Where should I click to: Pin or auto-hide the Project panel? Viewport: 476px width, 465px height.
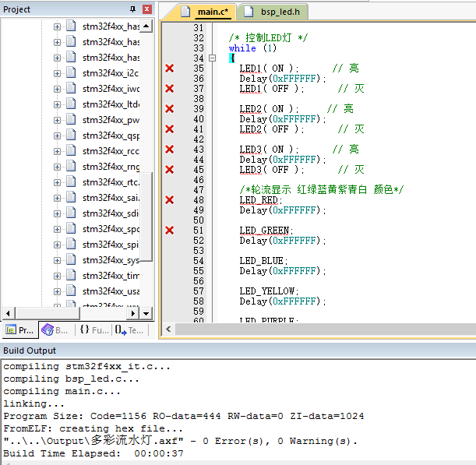click(131, 9)
